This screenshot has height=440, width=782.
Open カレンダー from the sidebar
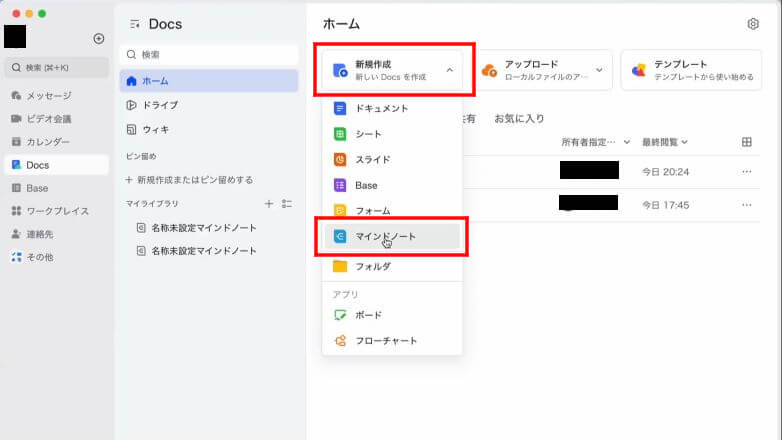click(x=56, y=142)
